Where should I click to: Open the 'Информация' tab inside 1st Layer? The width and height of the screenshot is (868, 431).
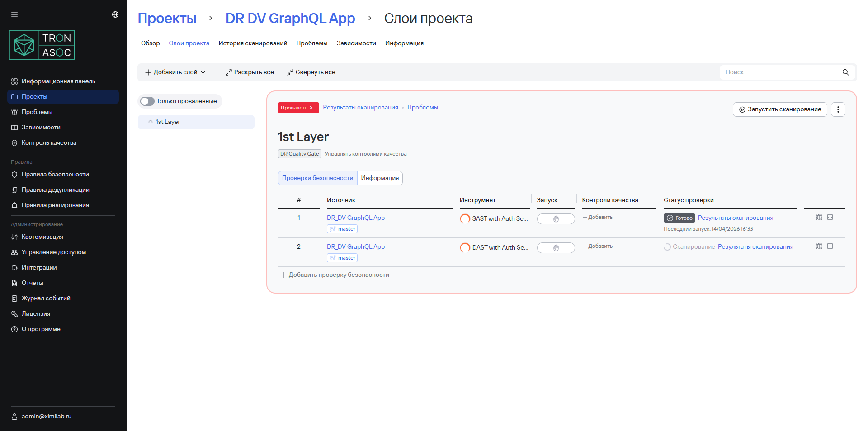pos(380,178)
